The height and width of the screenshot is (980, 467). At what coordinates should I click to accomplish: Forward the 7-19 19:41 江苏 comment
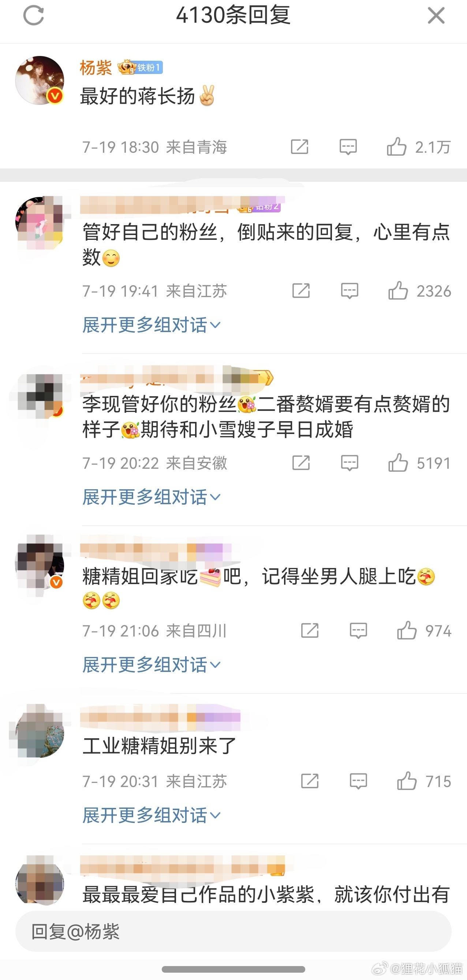point(301,291)
